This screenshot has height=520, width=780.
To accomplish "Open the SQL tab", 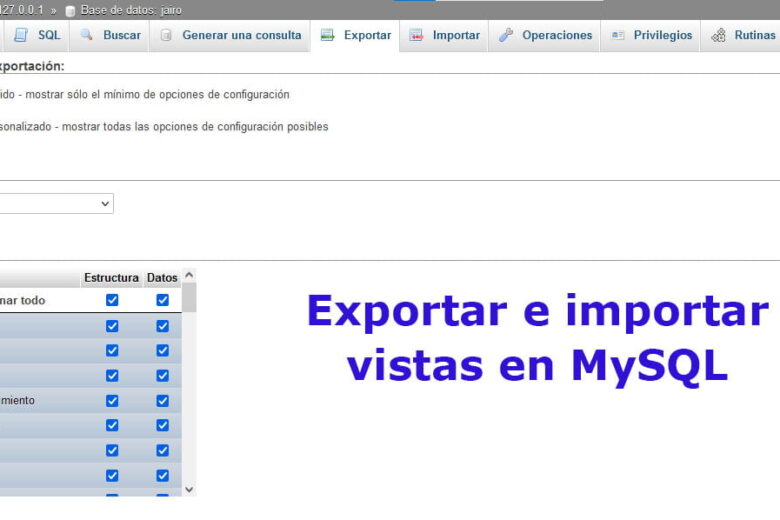I will [37, 35].
